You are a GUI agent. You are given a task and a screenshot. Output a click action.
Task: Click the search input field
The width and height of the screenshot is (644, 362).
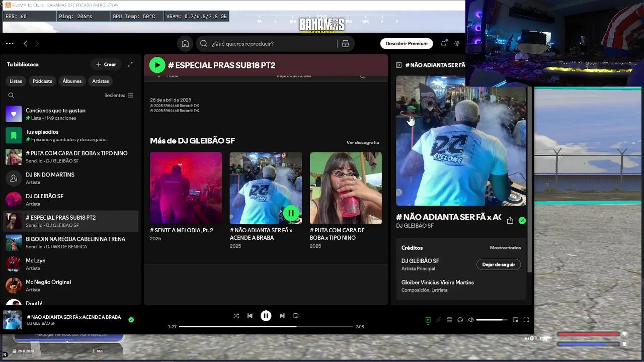267,44
